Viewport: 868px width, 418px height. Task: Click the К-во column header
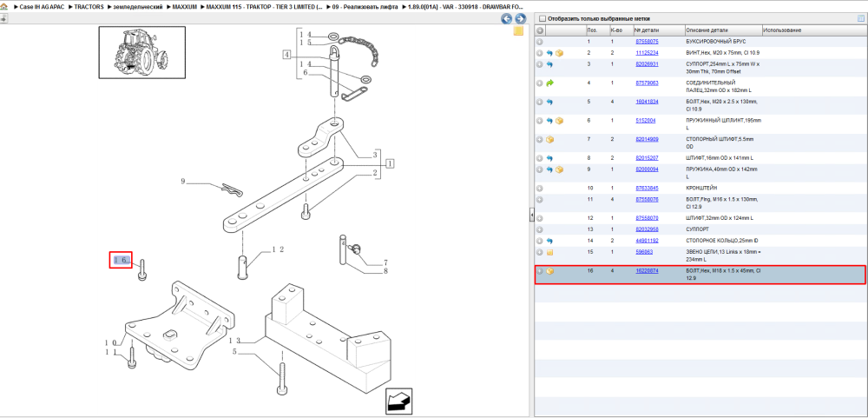(x=620, y=30)
